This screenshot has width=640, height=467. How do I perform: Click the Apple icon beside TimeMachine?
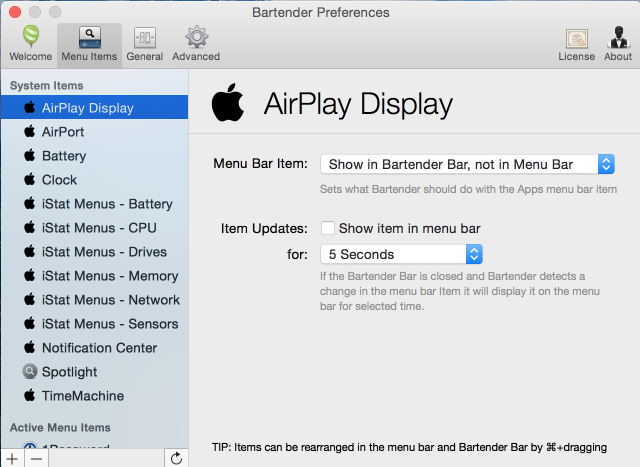(x=29, y=395)
